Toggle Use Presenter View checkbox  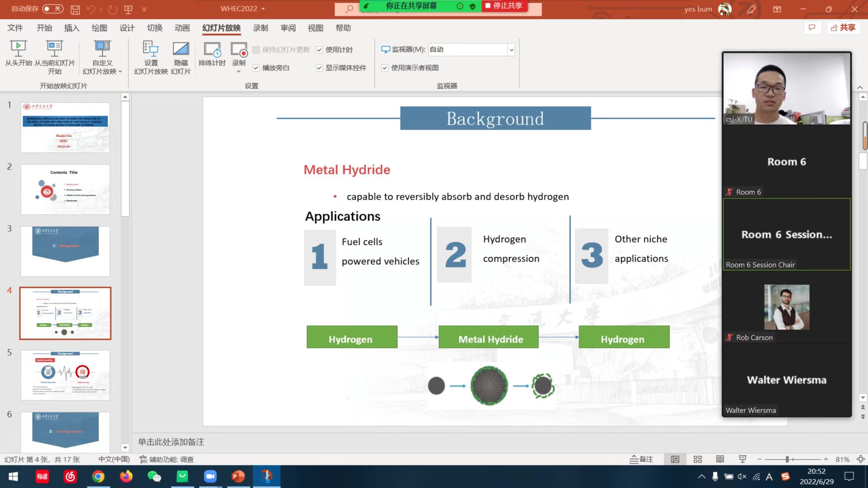(x=385, y=68)
